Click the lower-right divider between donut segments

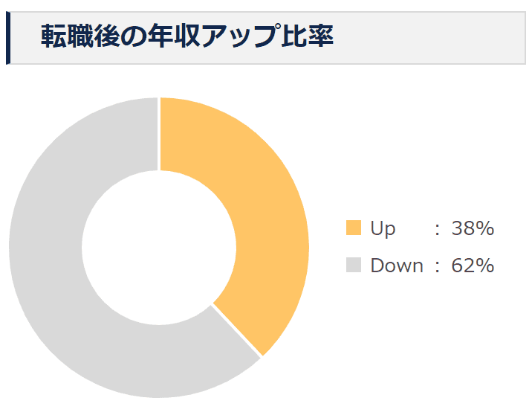click(x=236, y=330)
